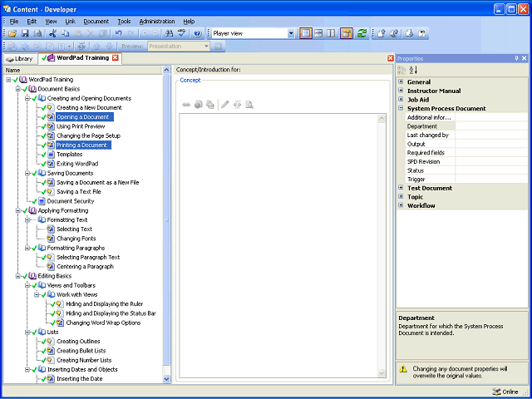Toggle the vertical split layout button
This screenshot has width=532, height=399.
click(331, 33)
